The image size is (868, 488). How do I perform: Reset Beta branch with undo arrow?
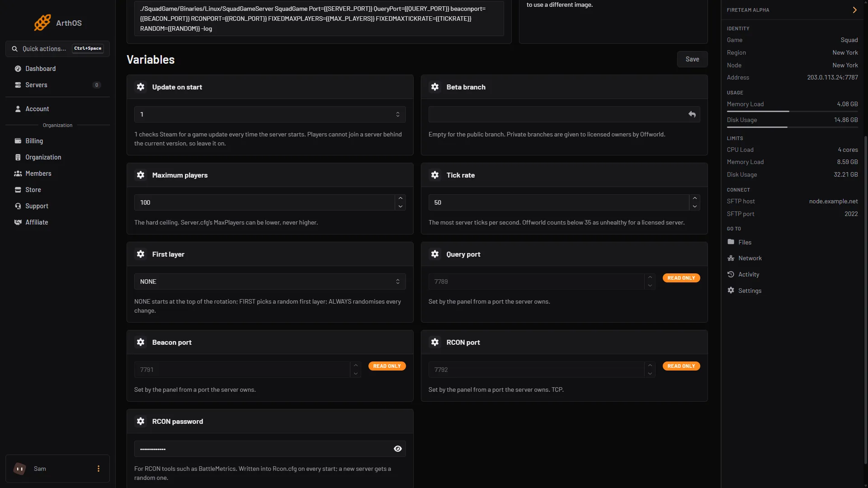coord(692,114)
